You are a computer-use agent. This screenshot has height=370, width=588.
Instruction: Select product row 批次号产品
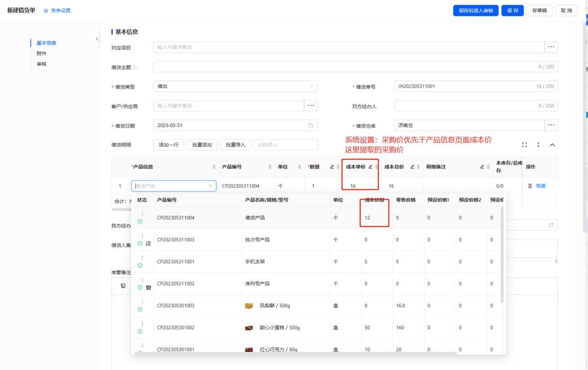tap(317, 240)
